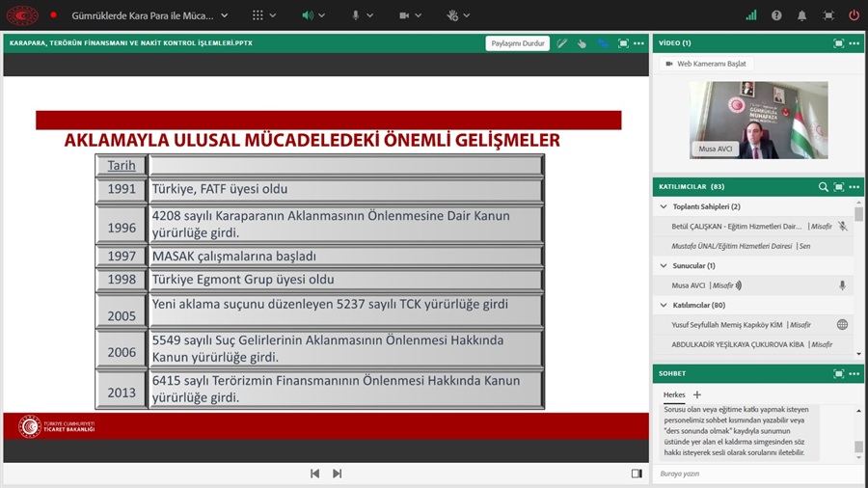Open the notifications bell icon
Screen dimensions: 868x488
click(x=802, y=15)
